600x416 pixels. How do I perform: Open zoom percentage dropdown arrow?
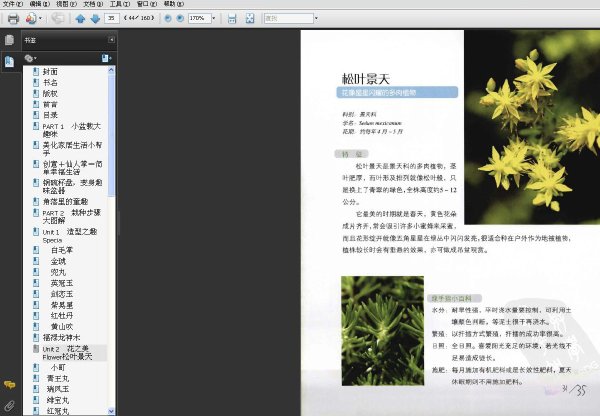point(214,18)
